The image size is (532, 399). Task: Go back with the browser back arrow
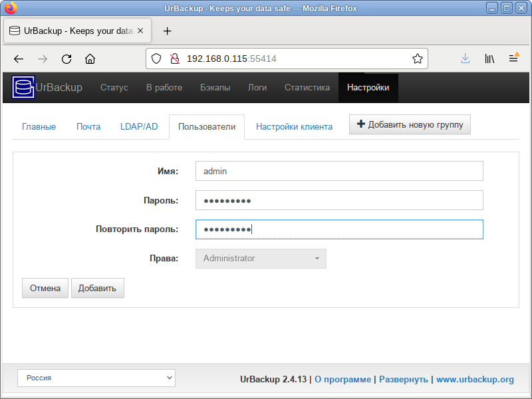pos(19,59)
